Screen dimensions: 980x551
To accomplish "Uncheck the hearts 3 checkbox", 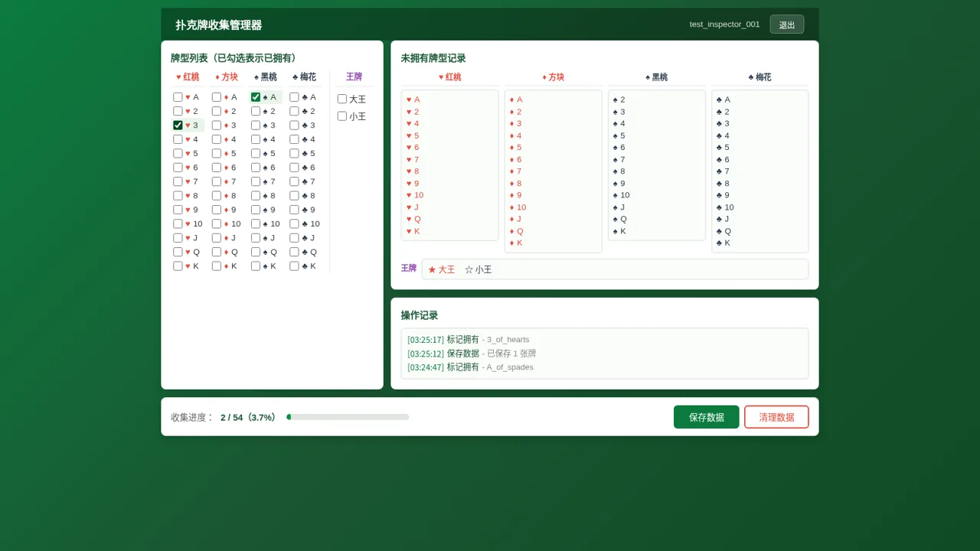I will (178, 126).
